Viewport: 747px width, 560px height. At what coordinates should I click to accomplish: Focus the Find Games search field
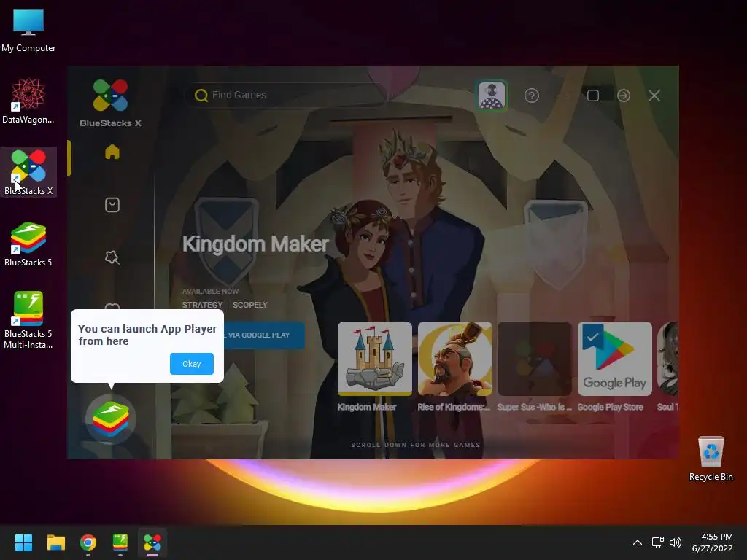tap(286, 96)
